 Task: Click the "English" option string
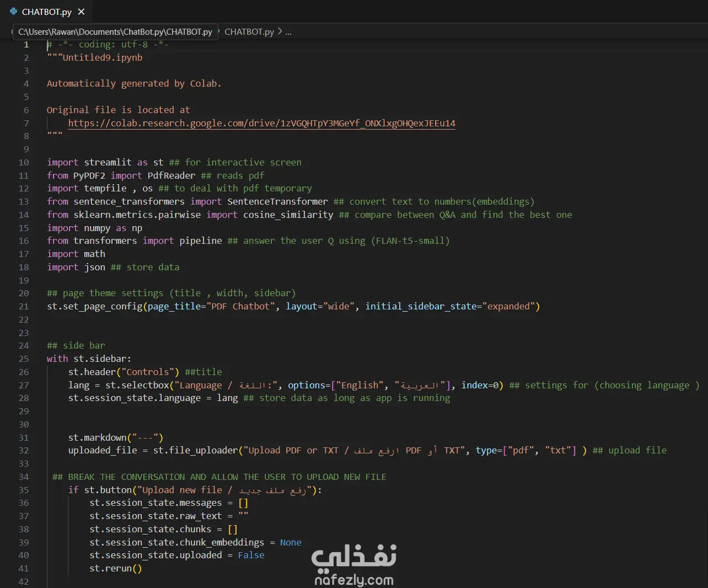pos(360,386)
